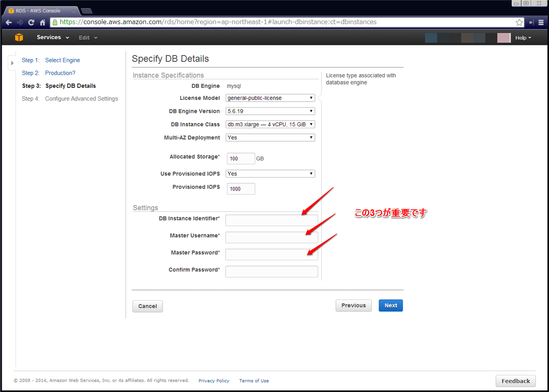
Task: Click the "Settings" section title
Action: [x=145, y=208]
